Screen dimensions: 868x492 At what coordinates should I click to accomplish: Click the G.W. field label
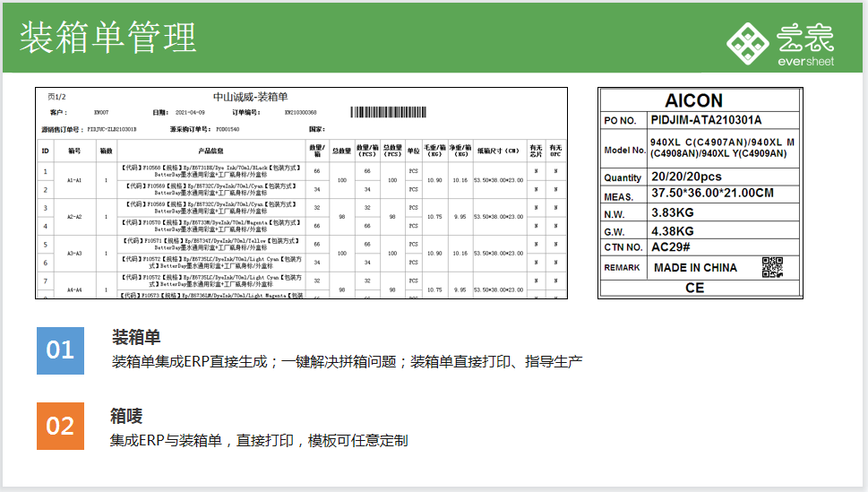click(x=614, y=232)
